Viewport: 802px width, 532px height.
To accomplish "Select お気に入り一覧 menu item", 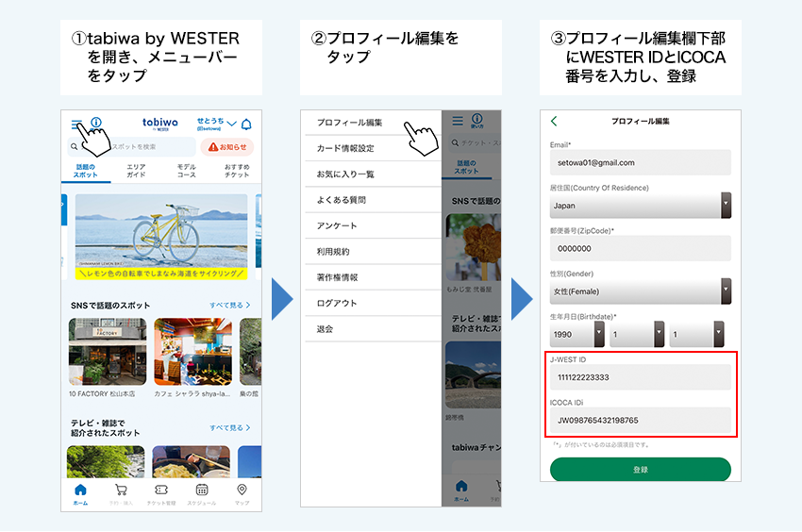I will [x=373, y=174].
